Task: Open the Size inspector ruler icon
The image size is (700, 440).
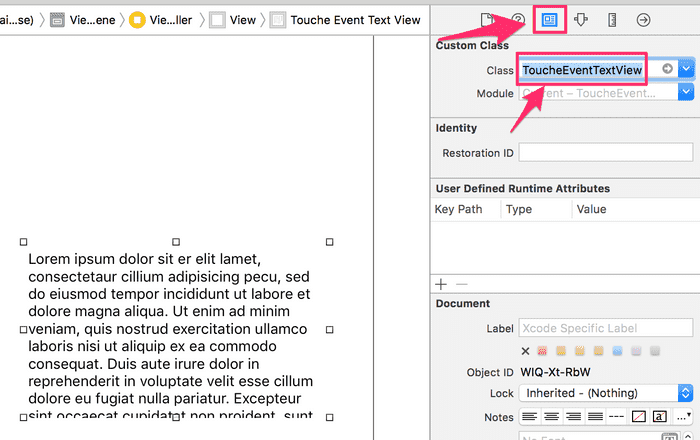Action: click(x=612, y=19)
